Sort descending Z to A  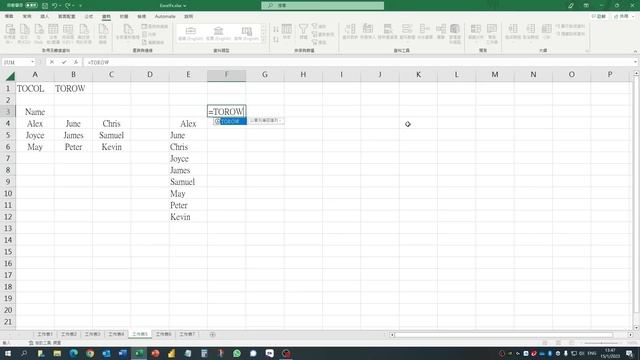[276, 39]
